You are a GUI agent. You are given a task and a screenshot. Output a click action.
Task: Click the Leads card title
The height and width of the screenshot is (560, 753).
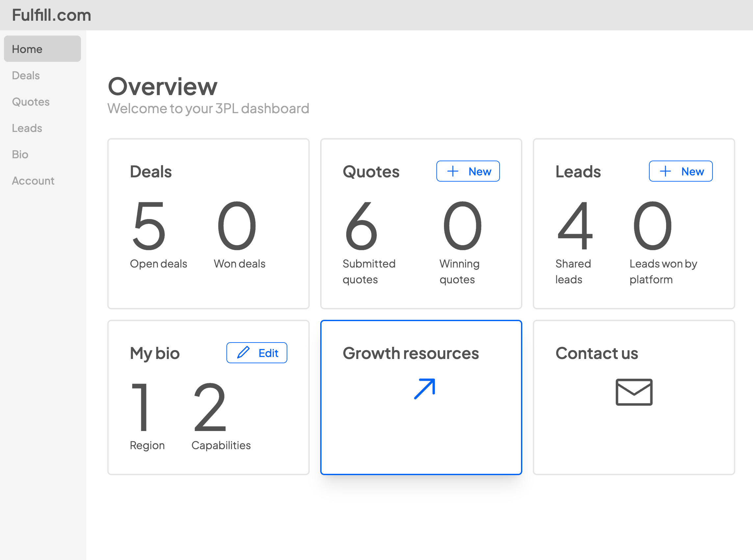[578, 171]
